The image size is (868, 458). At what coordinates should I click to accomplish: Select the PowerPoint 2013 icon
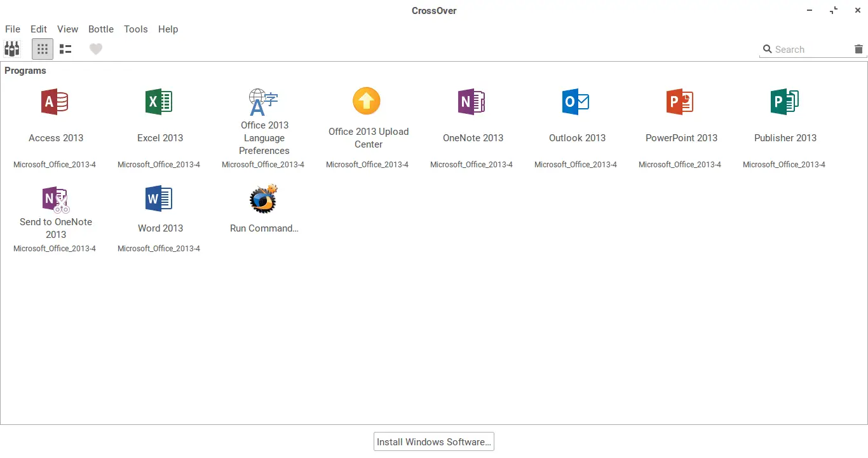tap(680, 102)
